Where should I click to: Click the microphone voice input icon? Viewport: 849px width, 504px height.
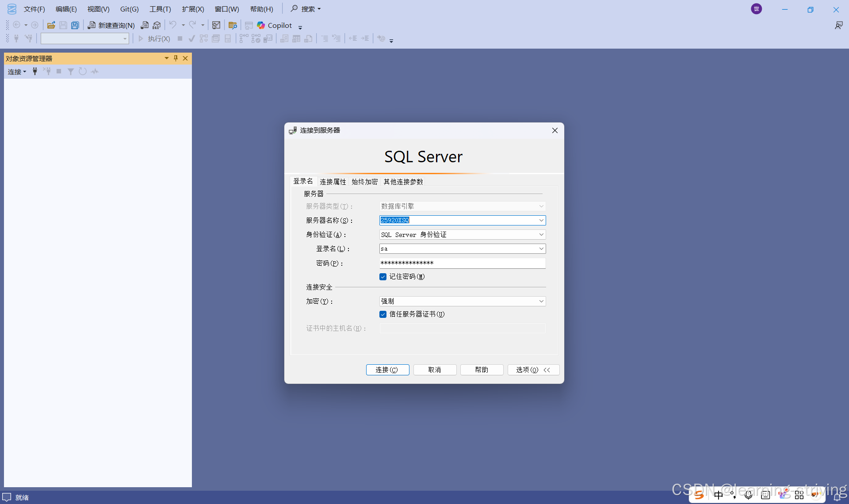(x=749, y=495)
